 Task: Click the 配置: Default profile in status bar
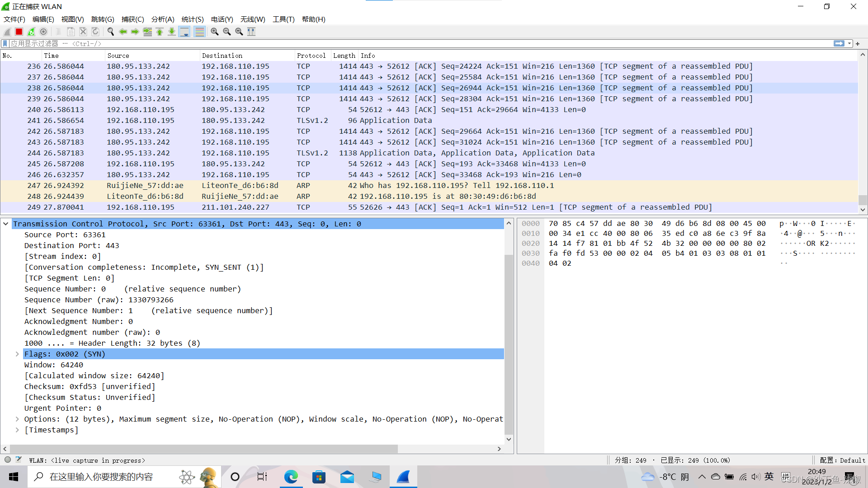pos(842,460)
